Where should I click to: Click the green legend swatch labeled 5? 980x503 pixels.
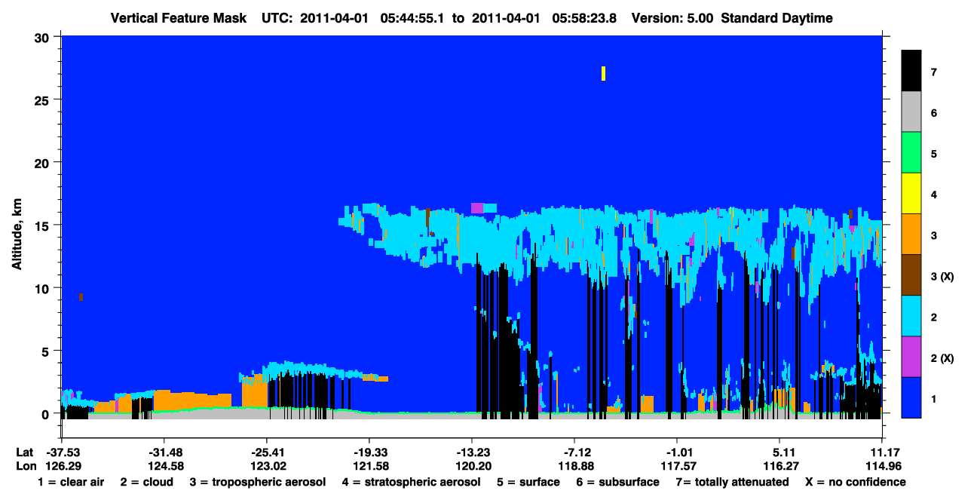click(x=911, y=153)
